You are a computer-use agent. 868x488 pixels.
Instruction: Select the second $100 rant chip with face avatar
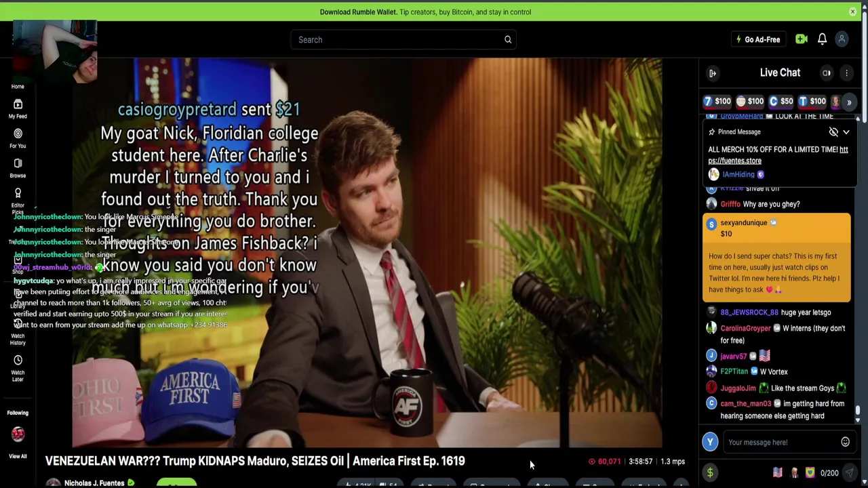(x=750, y=102)
